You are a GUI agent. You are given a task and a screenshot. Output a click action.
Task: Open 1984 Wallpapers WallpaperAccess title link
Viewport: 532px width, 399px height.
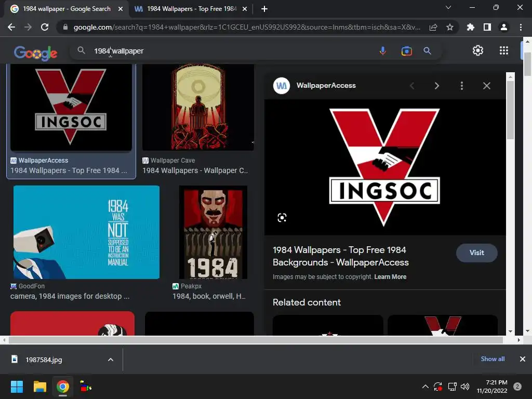pyautogui.click(x=341, y=256)
